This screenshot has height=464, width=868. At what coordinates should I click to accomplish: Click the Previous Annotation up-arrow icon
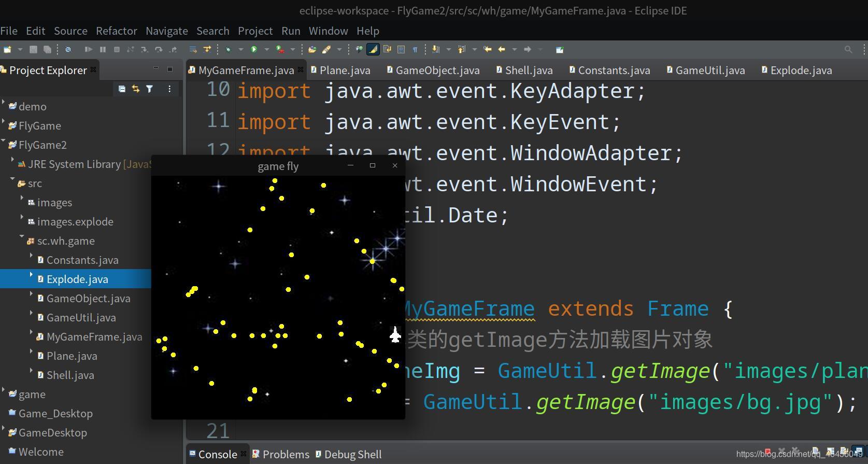[x=461, y=50]
